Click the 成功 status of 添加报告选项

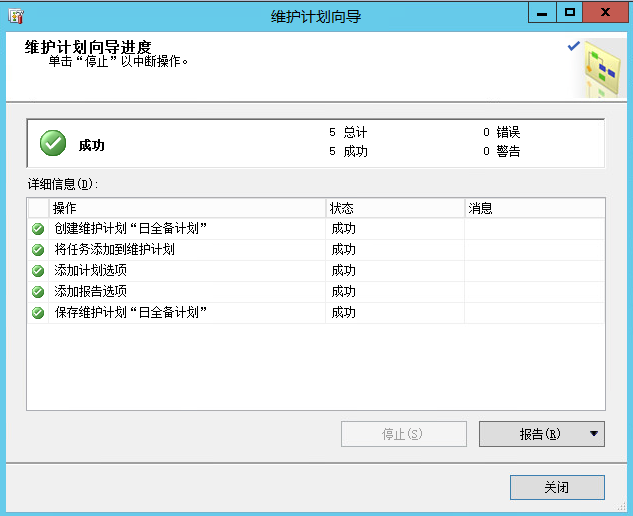point(344,292)
